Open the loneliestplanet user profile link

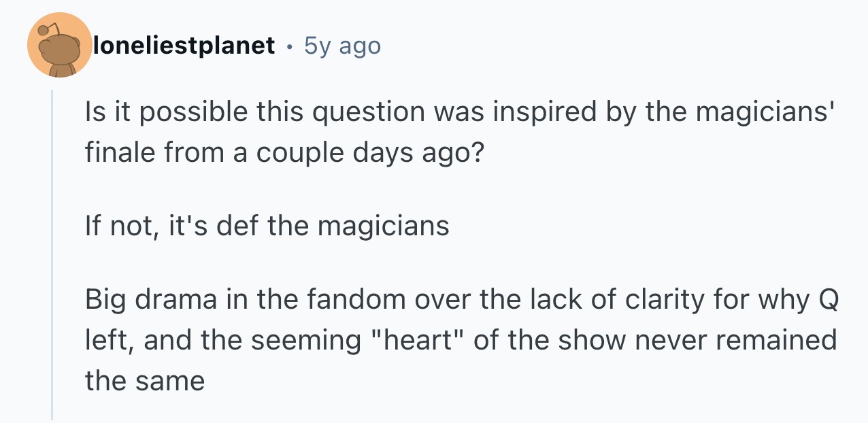pyautogui.click(x=184, y=46)
